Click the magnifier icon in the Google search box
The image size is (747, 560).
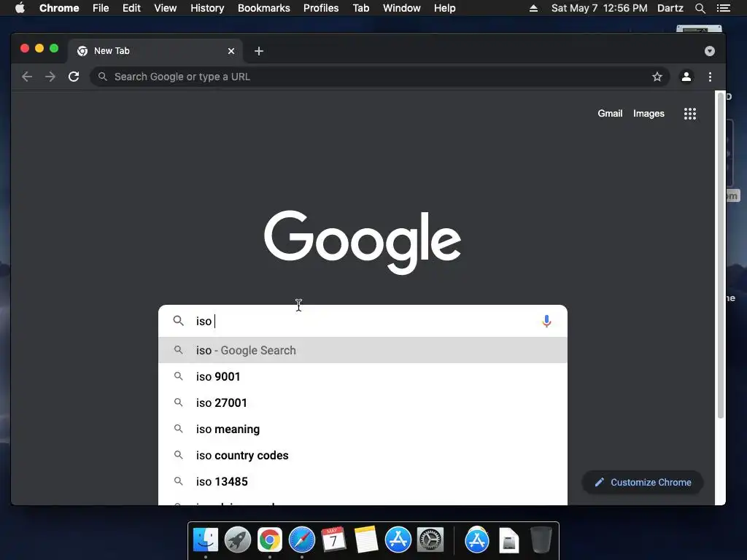178,321
